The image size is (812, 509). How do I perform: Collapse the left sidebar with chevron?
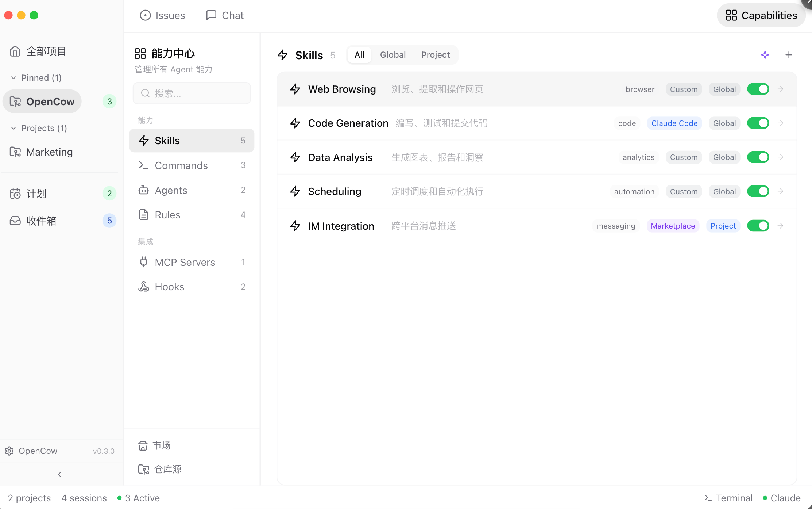(x=59, y=474)
